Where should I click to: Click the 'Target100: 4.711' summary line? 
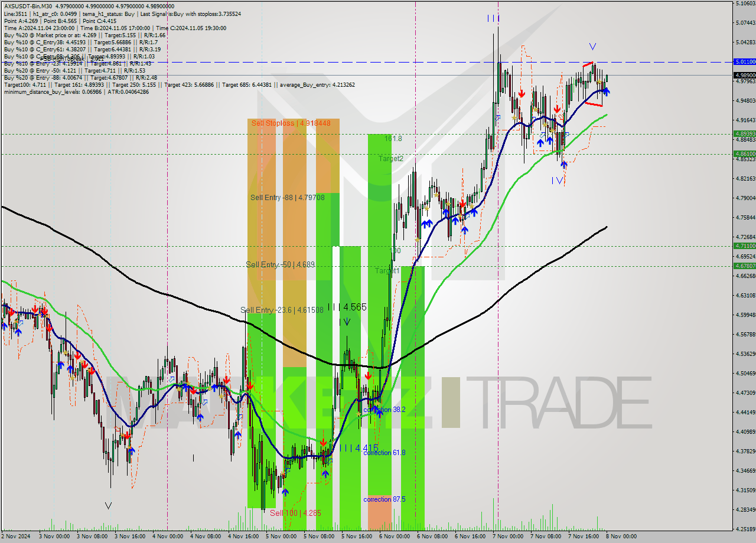pyautogui.click(x=179, y=84)
